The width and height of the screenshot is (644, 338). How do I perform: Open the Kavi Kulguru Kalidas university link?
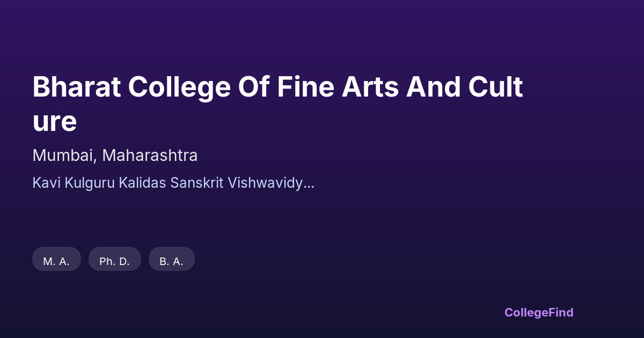click(x=173, y=183)
